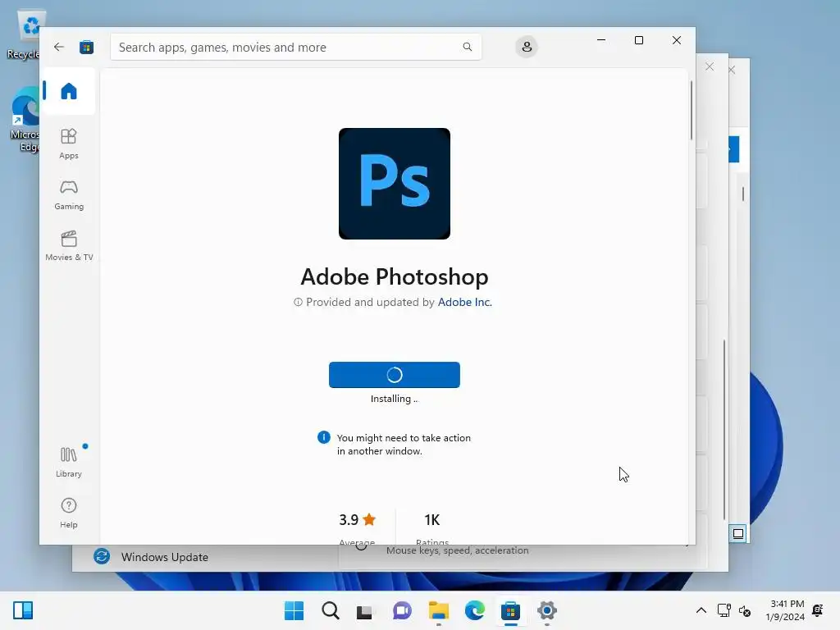This screenshot has height=630, width=840.
Task: Open Task View on taskbar
Action: pyautogui.click(x=365, y=610)
